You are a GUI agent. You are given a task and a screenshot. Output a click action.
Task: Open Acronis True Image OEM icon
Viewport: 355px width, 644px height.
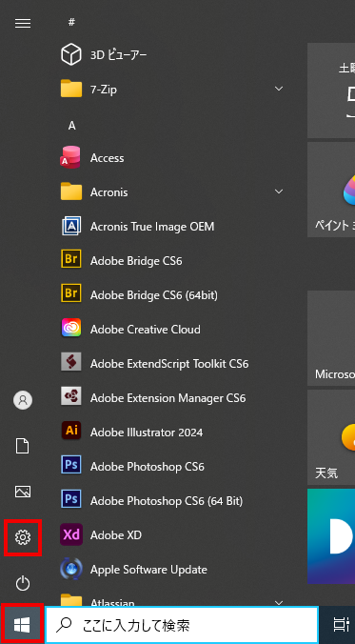click(x=71, y=227)
